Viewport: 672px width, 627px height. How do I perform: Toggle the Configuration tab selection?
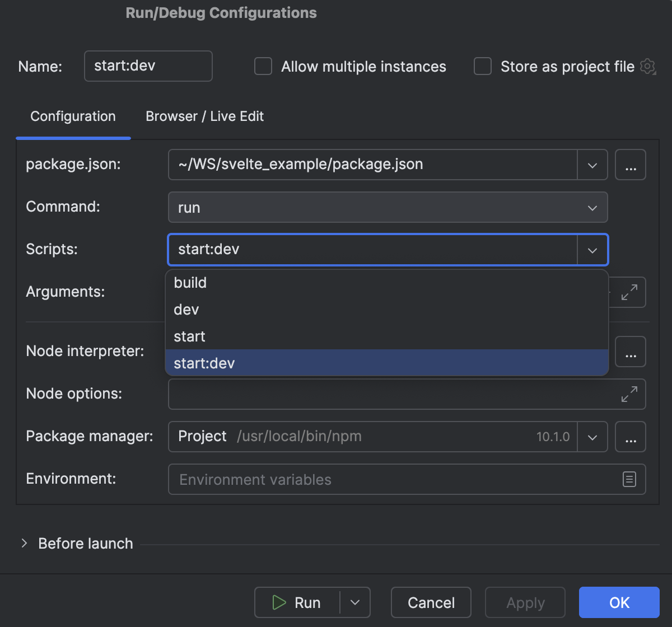tap(73, 116)
